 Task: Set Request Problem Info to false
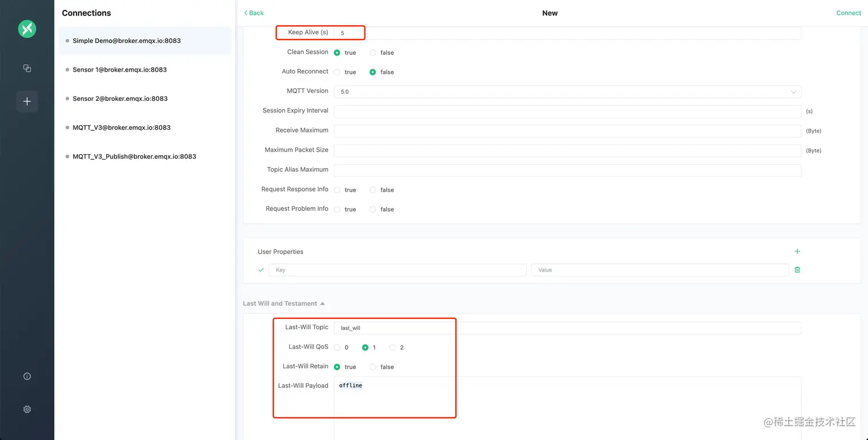[373, 209]
